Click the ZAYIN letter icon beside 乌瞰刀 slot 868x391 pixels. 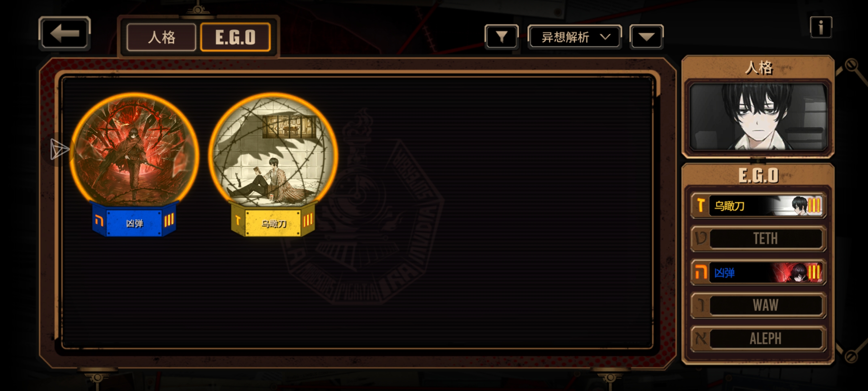coord(701,206)
